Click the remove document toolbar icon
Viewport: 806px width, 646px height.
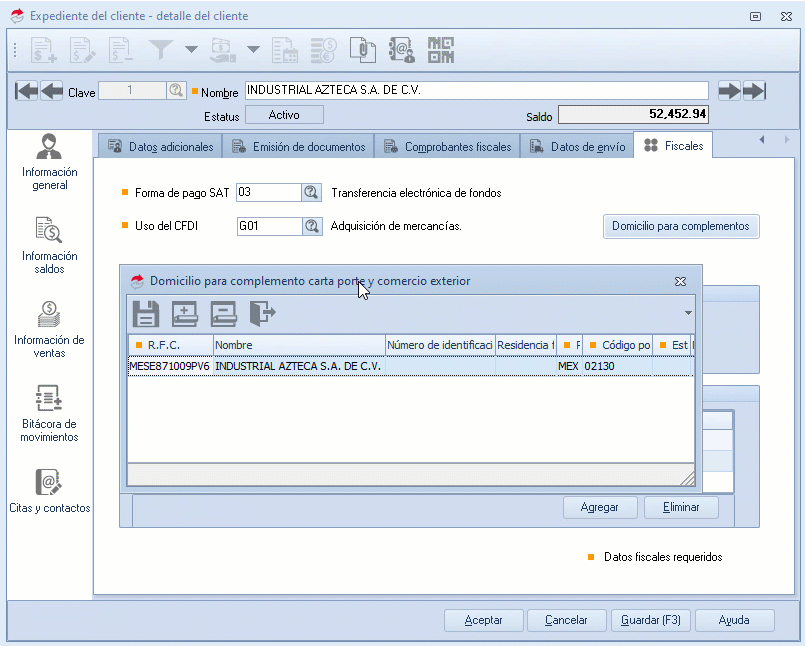click(x=121, y=50)
